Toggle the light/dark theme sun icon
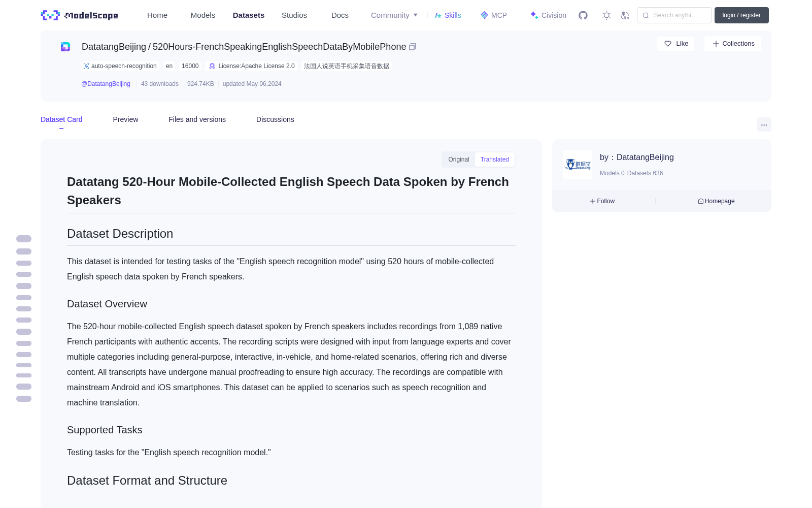812x508 pixels. click(x=606, y=15)
